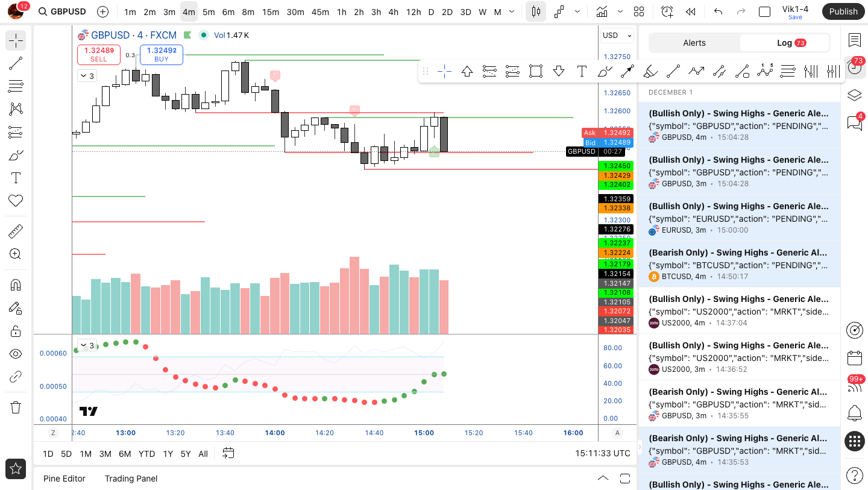Pick the polyline path tool in floating toolbar

(x=696, y=71)
